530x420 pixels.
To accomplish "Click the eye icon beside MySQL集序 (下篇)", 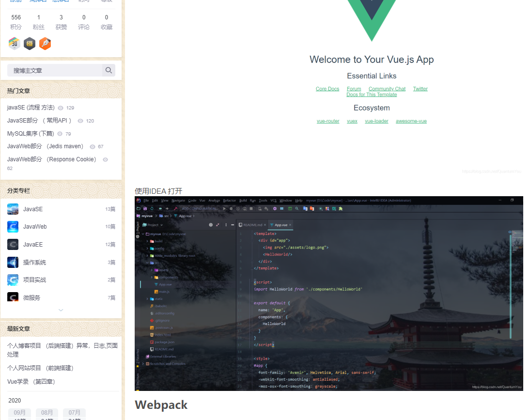I will point(60,134).
